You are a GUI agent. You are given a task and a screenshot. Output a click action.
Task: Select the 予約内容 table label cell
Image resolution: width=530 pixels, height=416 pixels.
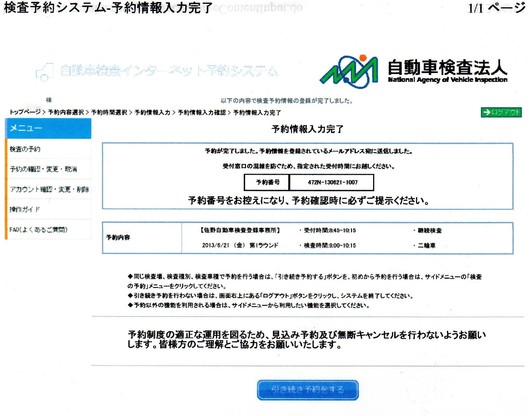point(142,238)
